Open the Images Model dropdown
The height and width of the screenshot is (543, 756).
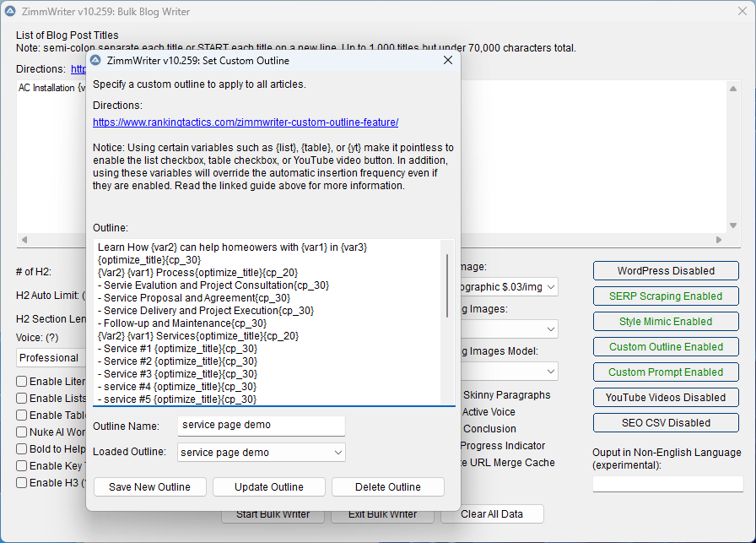509,372
